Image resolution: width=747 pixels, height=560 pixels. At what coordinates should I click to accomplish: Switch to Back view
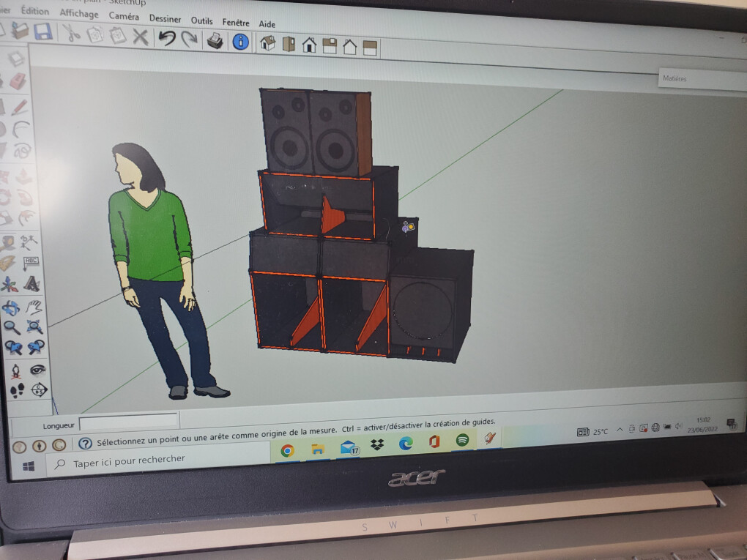coord(349,47)
